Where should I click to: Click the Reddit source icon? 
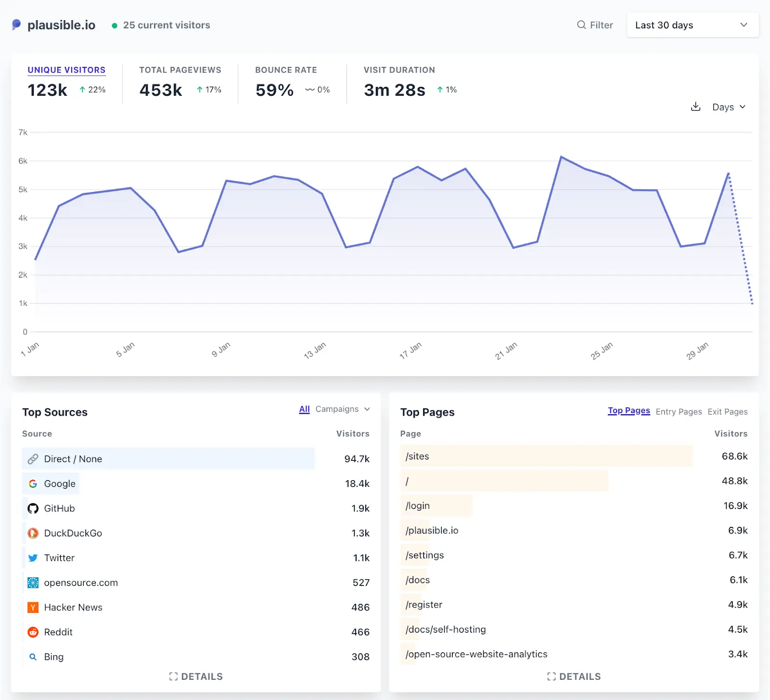click(x=33, y=632)
